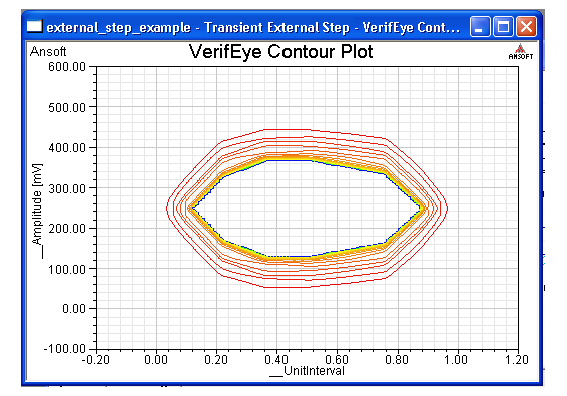The image size is (567, 396).
Task: Click the 0.20 X-axis tick label
Action: click(216, 360)
